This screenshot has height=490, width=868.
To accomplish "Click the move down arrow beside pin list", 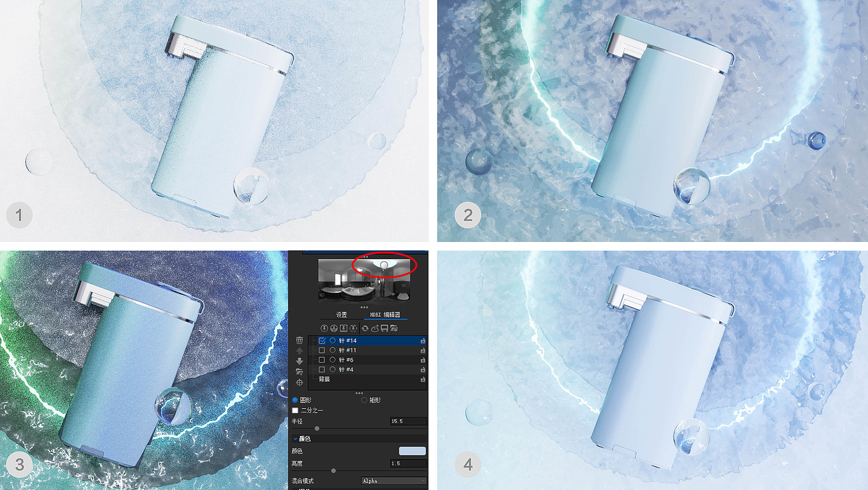I will click(x=299, y=360).
